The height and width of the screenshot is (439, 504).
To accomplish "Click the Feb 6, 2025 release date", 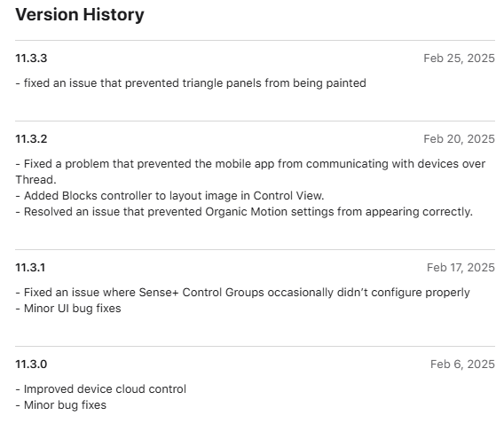I will pos(462,365).
